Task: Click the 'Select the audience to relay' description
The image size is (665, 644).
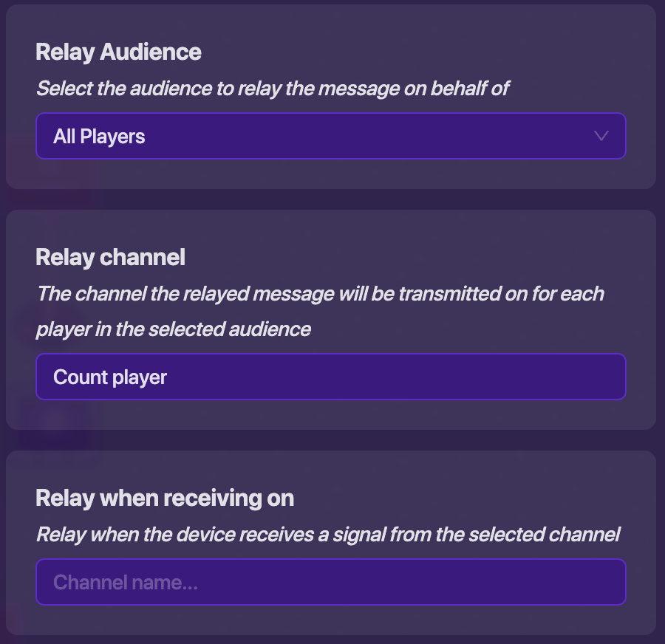Action: pos(273,89)
